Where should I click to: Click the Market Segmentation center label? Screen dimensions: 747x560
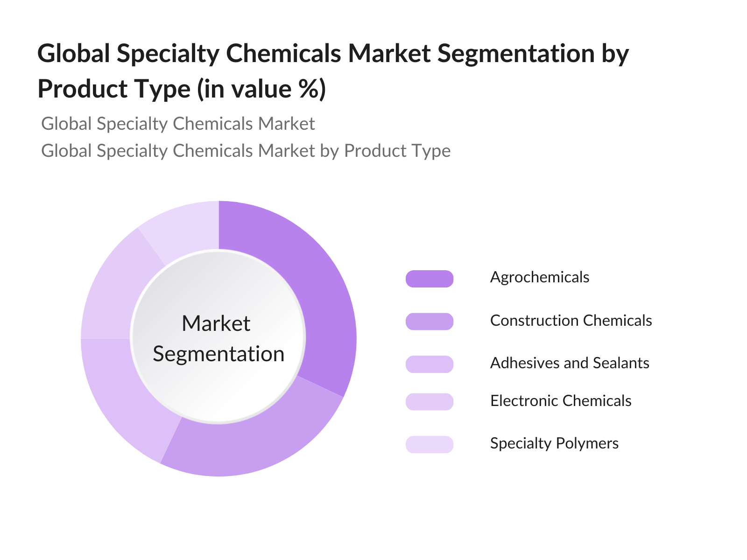tap(218, 339)
